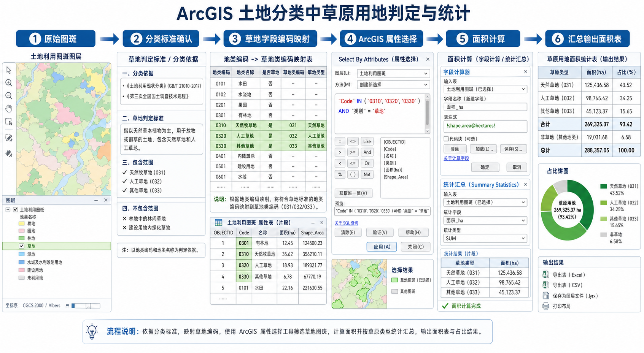Open the 统计类型 SUM dropdown
This screenshot has height=353, width=644.
485,238
